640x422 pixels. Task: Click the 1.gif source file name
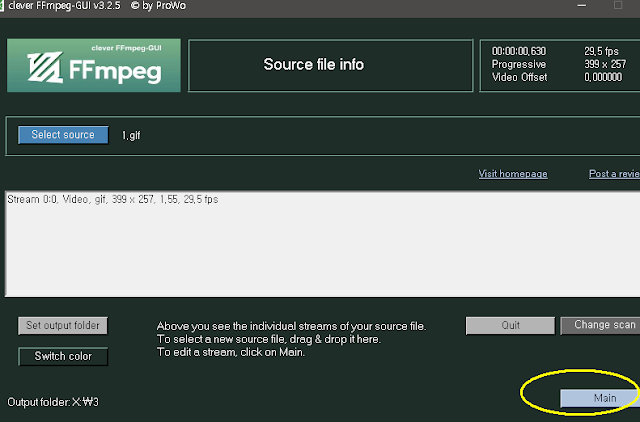[131, 135]
